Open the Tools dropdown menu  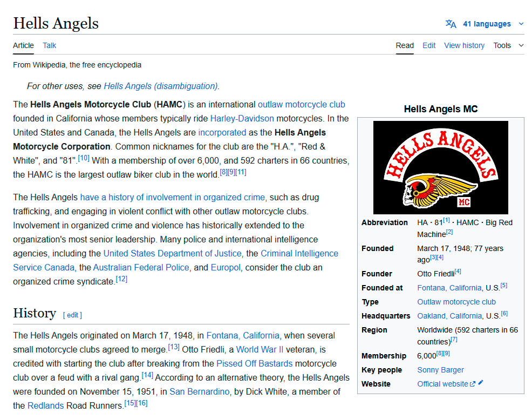pos(508,45)
